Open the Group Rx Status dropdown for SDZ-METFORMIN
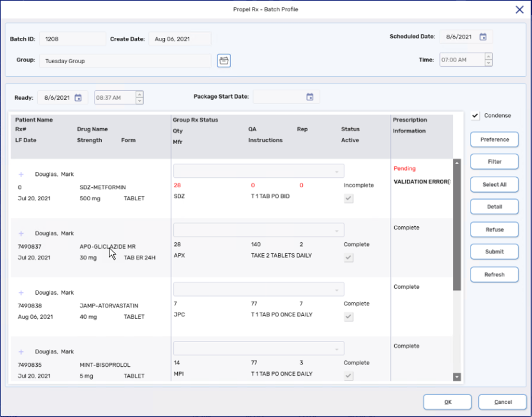 [x=258, y=170]
